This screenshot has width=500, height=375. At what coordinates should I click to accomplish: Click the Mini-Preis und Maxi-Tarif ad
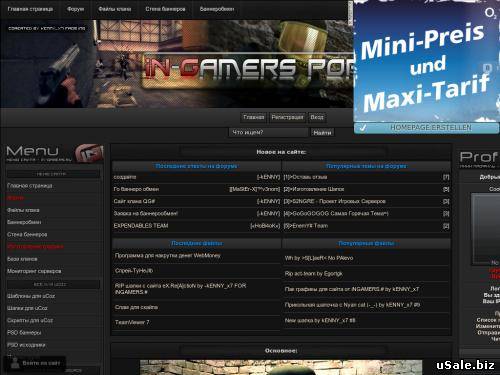click(x=427, y=62)
